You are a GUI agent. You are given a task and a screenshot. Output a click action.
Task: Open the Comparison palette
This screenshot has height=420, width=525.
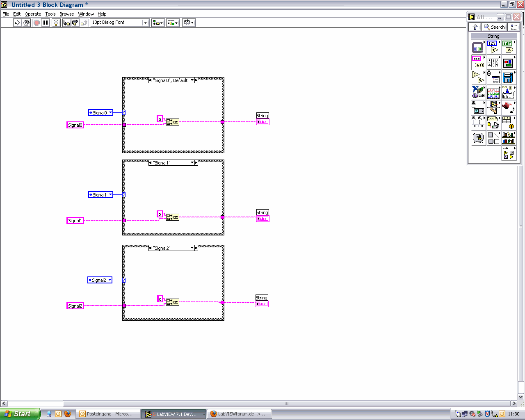point(478,77)
